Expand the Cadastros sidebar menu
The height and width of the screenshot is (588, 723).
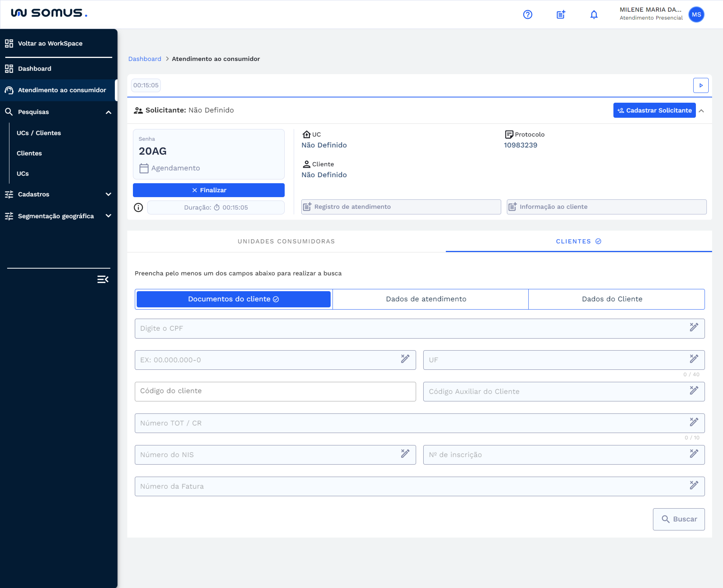pyautogui.click(x=108, y=194)
